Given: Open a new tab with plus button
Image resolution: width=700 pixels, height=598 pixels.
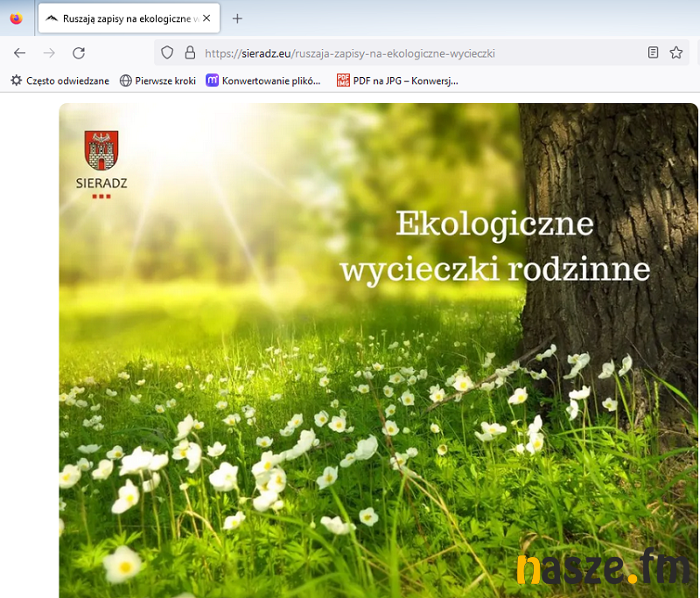Looking at the screenshot, I should tap(237, 18).
